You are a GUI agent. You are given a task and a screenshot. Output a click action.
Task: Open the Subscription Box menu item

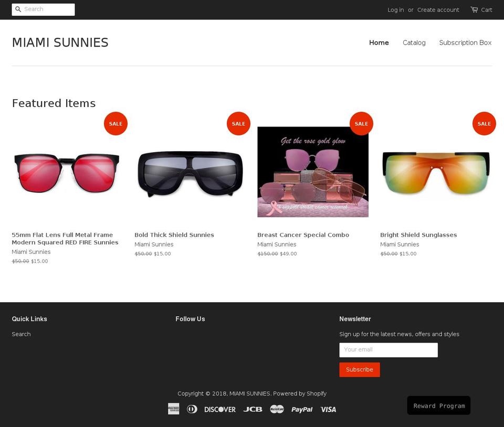(466, 42)
